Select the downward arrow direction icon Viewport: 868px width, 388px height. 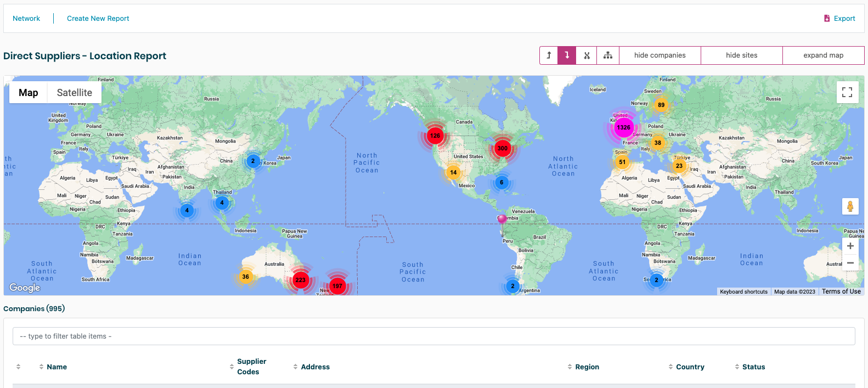pos(567,55)
